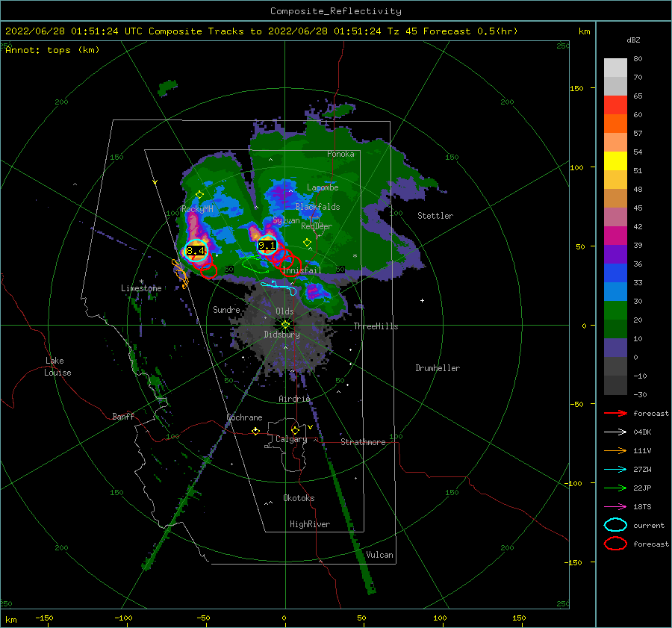
Task: Click the Lake Louise label
Action: (x=57, y=367)
